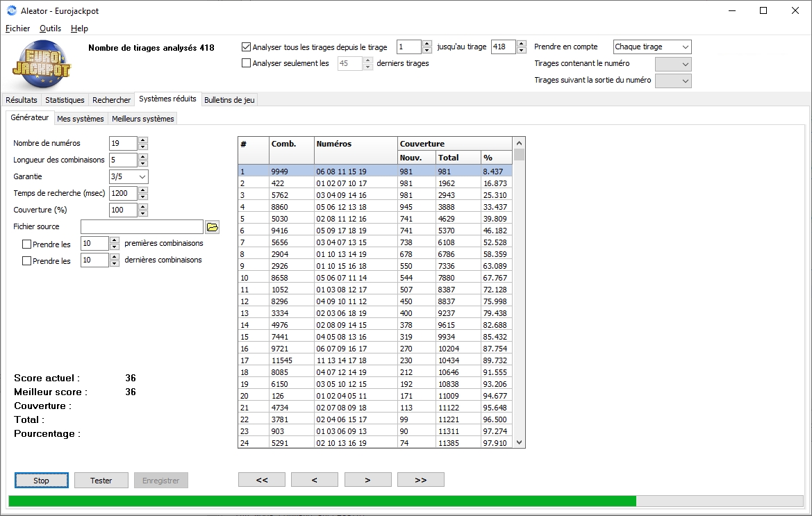The image size is (812, 516).
Task: Open the Mes systèmes subtab
Action: point(81,119)
